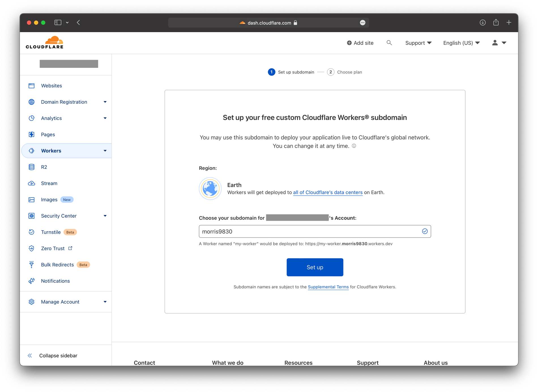Open the search icon in the header
This screenshot has width=538, height=392.
389,42
